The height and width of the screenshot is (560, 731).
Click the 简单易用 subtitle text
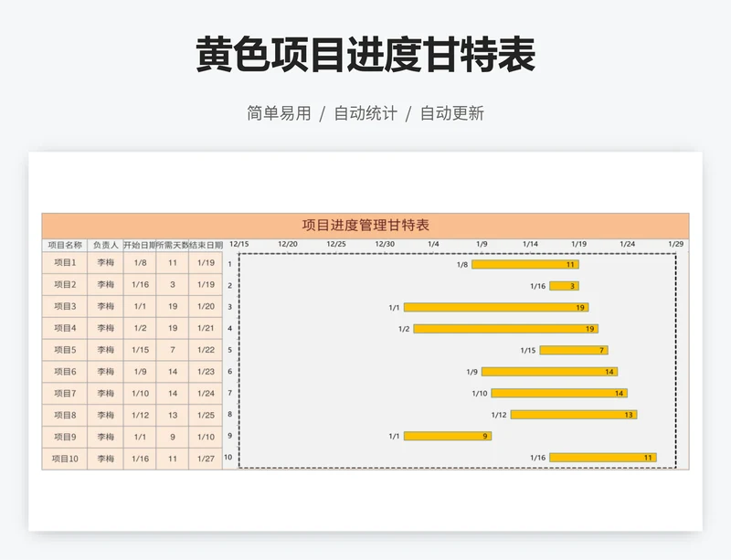click(279, 113)
